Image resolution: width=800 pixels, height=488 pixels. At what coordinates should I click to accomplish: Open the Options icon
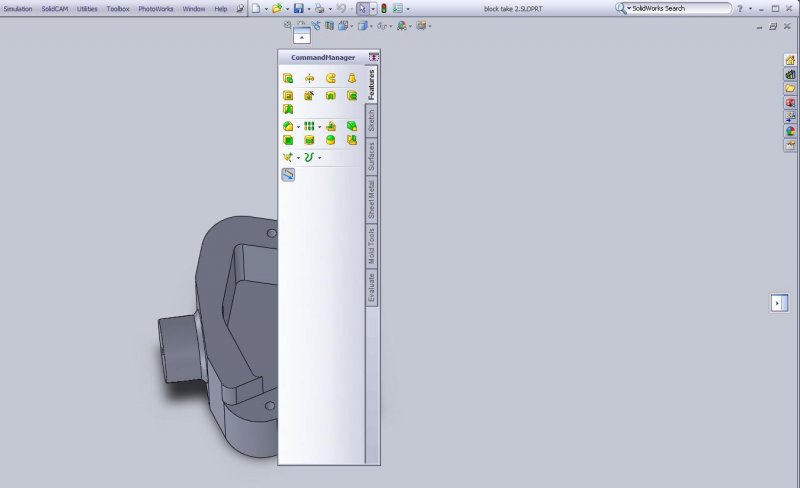[x=397, y=9]
